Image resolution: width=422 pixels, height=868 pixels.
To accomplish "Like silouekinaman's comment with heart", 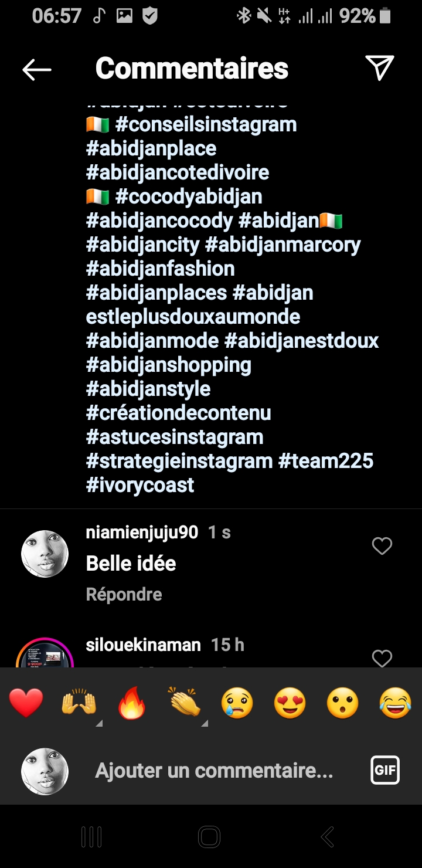I will [382, 658].
